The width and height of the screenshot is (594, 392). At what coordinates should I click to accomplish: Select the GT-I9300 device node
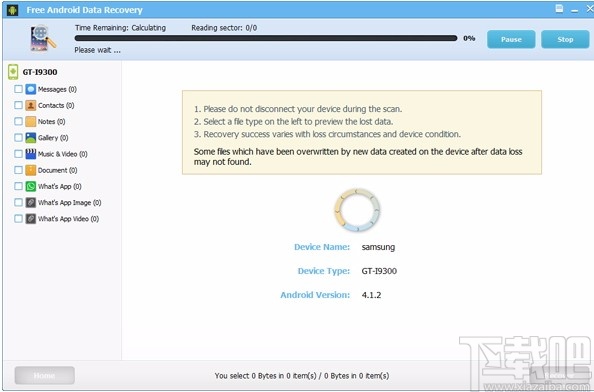point(40,72)
